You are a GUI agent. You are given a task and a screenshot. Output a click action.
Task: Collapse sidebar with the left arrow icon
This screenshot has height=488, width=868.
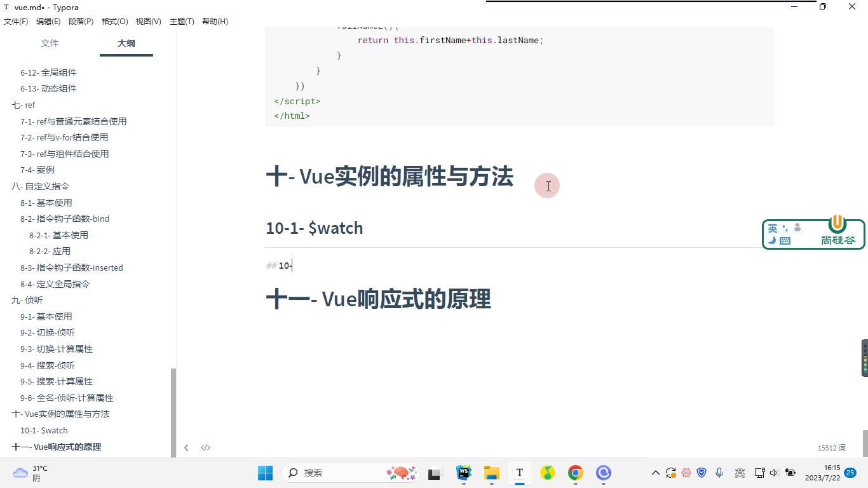coord(186,447)
